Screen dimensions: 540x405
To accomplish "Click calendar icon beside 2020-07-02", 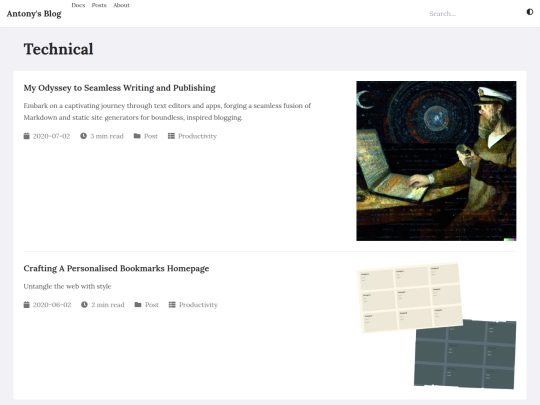I will [27, 136].
